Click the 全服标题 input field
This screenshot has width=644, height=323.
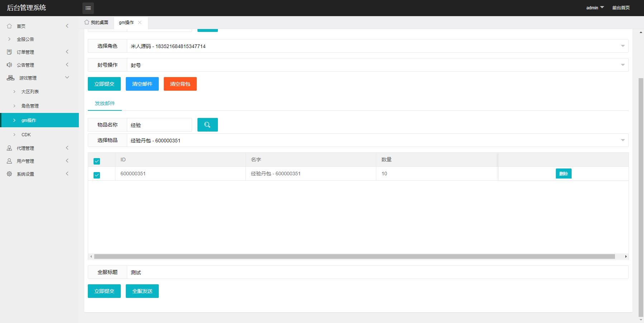pyautogui.click(x=377, y=272)
